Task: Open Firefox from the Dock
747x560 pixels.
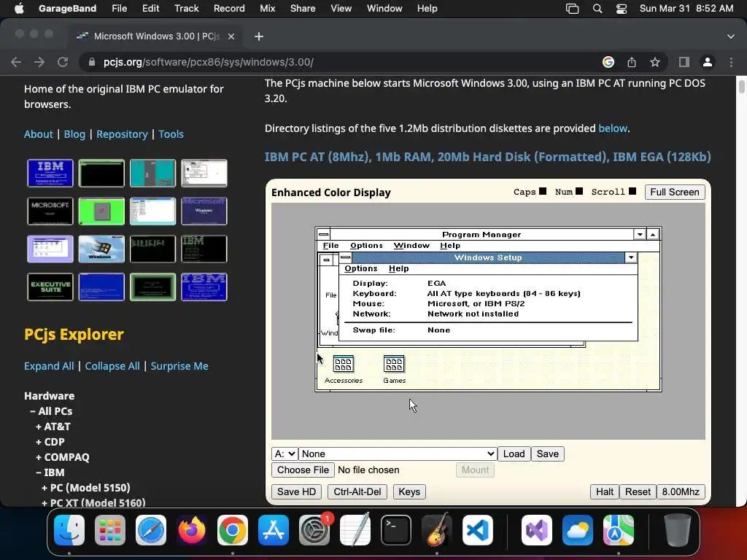Action: (x=192, y=530)
